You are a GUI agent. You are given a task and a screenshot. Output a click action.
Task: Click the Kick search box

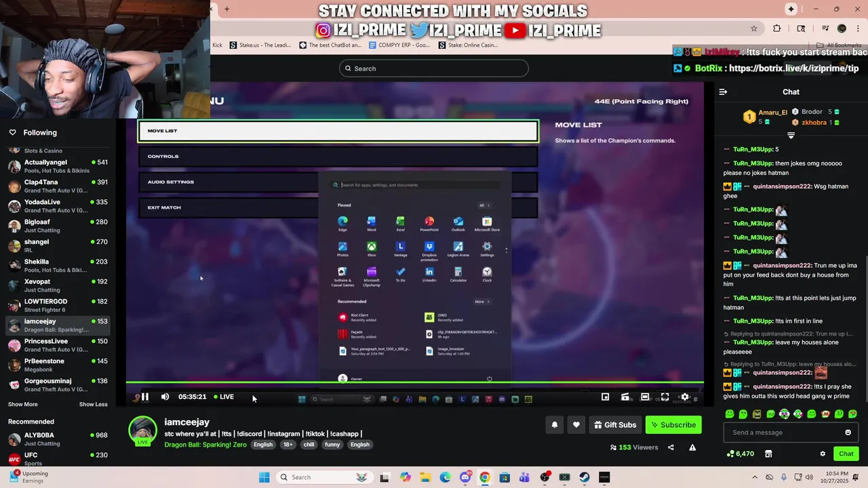pyautogui.click(x=434, y=68)
